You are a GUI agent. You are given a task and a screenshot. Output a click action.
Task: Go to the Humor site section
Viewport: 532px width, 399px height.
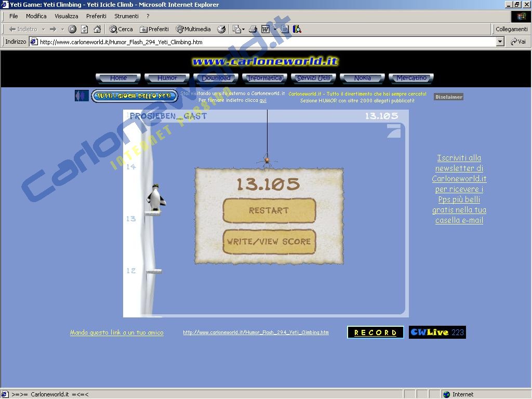tap(167, 78)
